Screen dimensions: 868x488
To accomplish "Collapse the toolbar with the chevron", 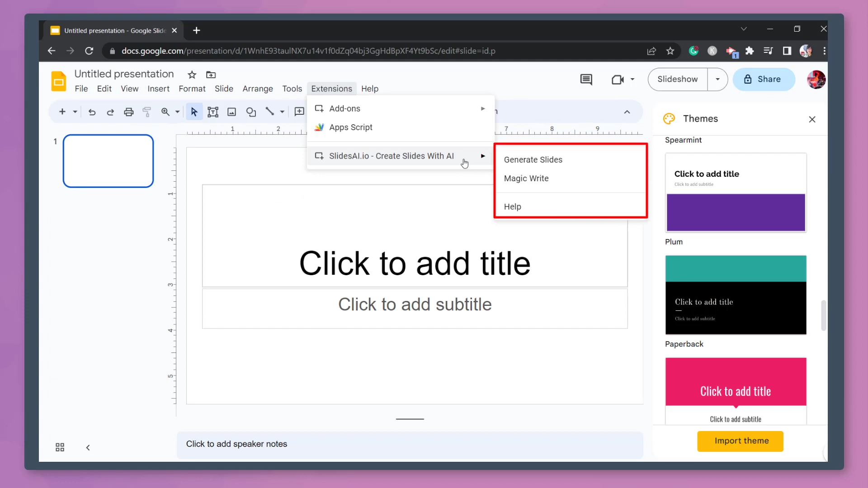I will point(627,112).
